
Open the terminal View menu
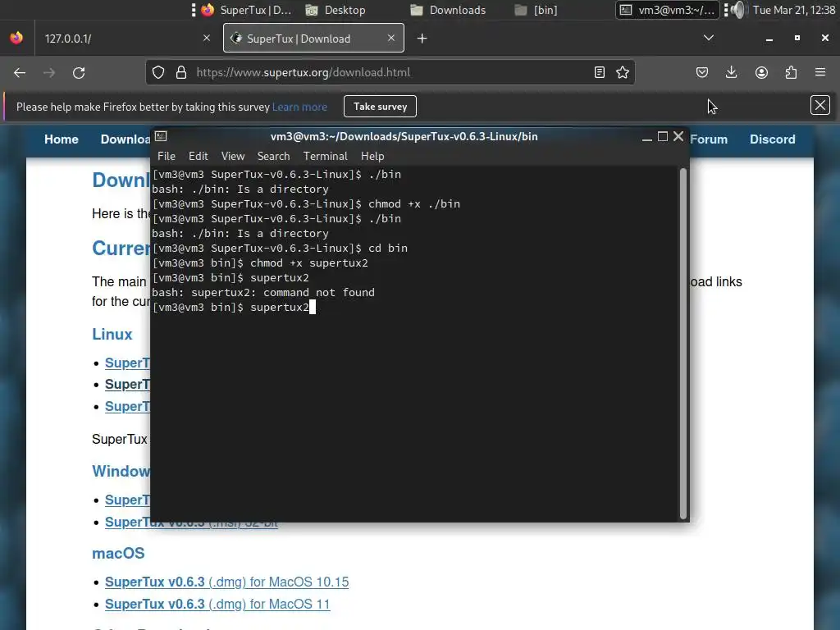pos(233,157)
